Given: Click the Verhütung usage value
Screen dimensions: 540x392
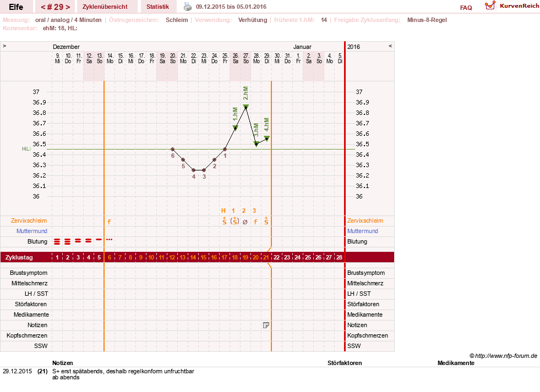Looking at the screenshot, I should pos(253,20).
